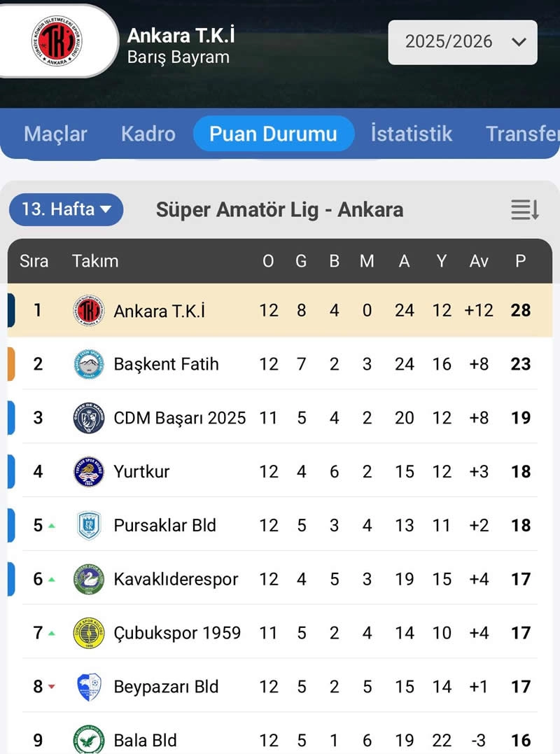
Task: Open the 2025/2026 season dropdown
Action: click(x=462, y=42)
